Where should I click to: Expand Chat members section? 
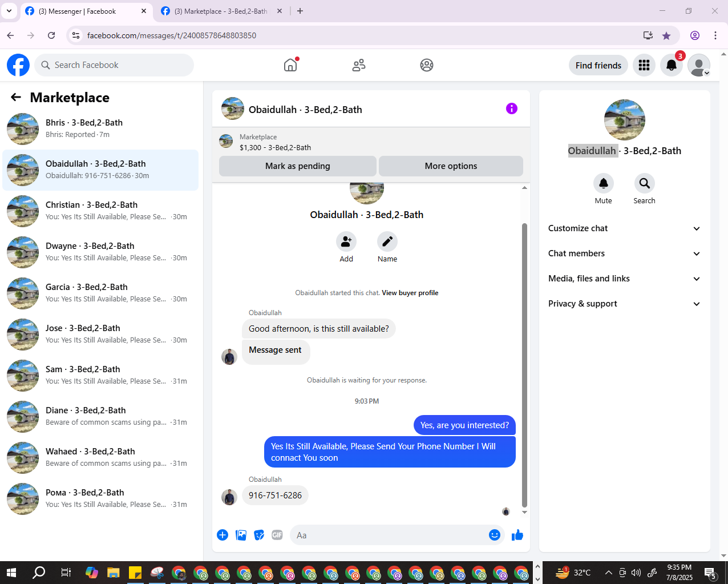tap(625, 253)
